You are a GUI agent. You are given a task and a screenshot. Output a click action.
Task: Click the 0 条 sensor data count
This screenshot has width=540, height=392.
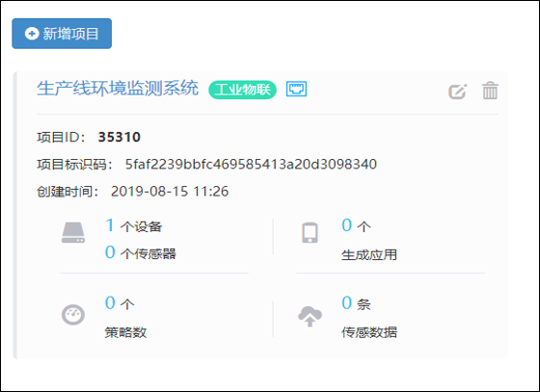pyautogui.click(x=356, y=303)
